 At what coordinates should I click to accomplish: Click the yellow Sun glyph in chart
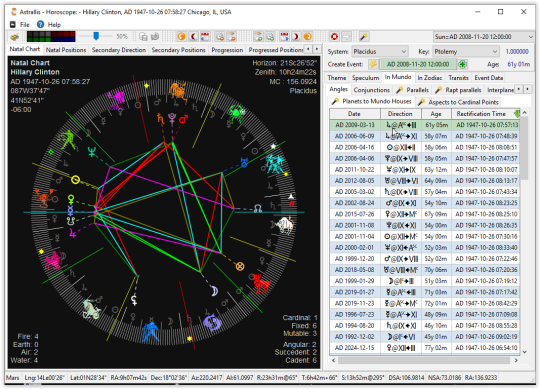coord(75,180)
